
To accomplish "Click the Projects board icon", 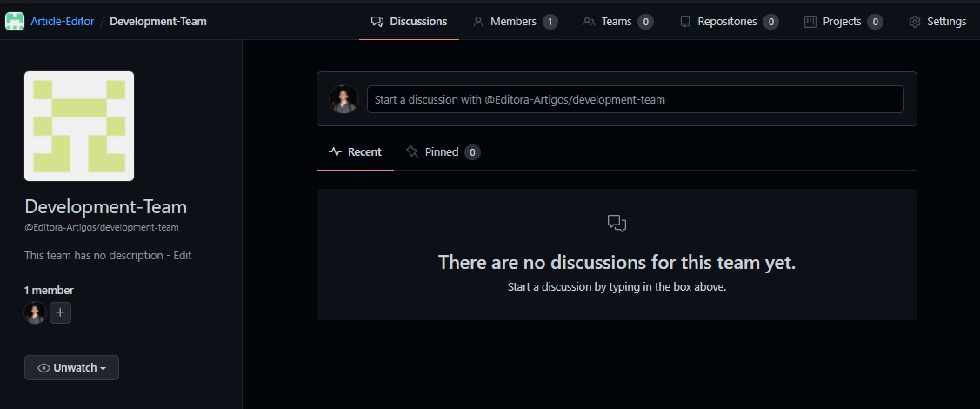I will (x=810, y=22).
